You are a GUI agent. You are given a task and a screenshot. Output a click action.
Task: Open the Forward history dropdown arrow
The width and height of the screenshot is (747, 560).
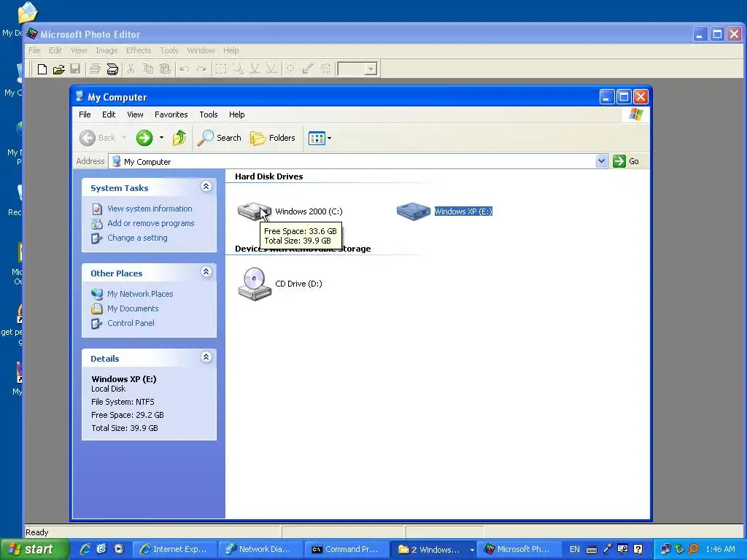click(161, 138)
